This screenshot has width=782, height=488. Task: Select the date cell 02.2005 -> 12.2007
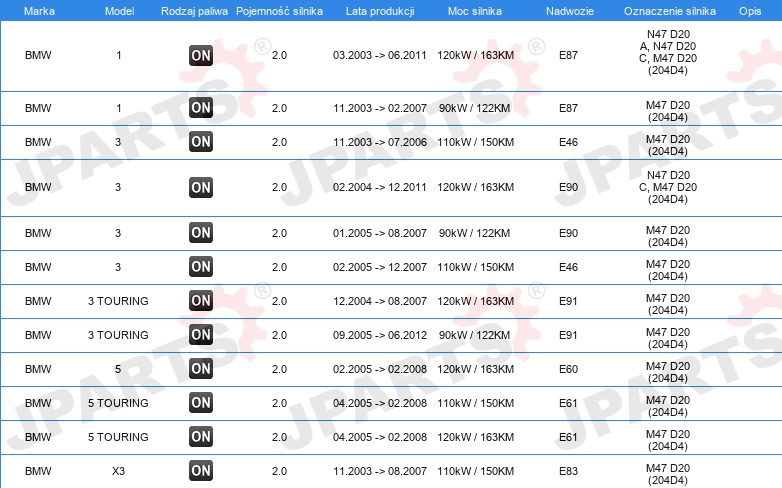[380, 267]
